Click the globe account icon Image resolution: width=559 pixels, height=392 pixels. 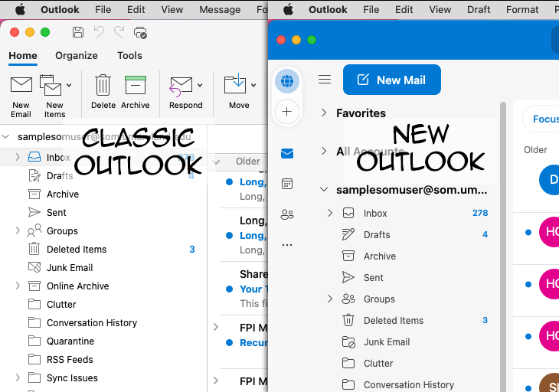pos(287,81)
